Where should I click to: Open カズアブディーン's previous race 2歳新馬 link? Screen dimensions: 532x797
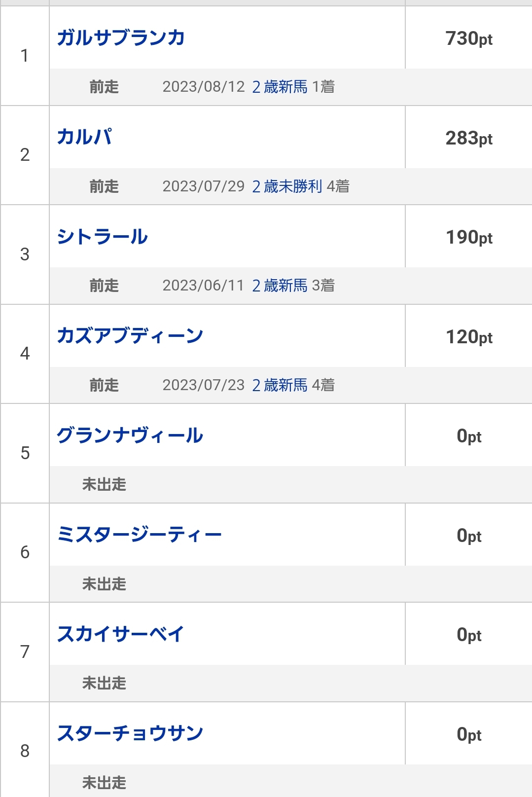280,385
